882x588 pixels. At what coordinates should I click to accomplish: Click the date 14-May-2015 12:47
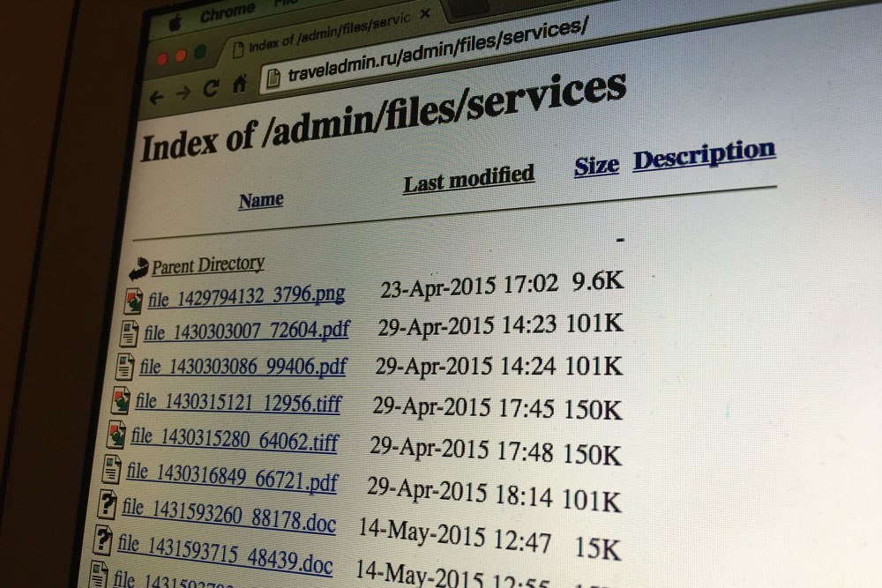[x=454, y=535]
